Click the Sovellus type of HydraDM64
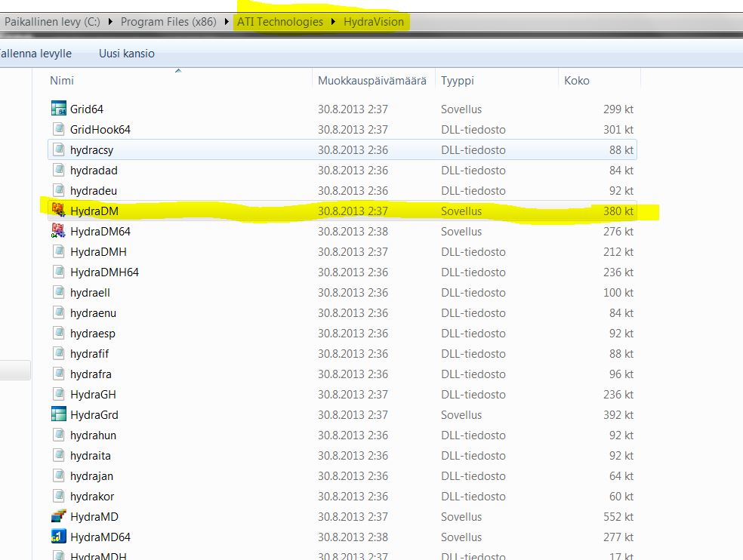Screen dimensions: 743x560 (461, 232)
